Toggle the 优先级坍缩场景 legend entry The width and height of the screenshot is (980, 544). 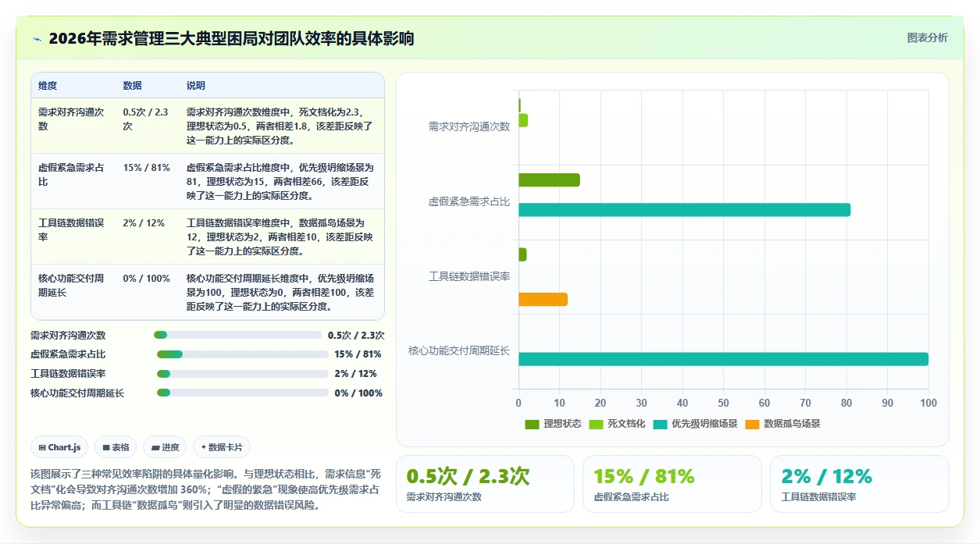[696, 424]
